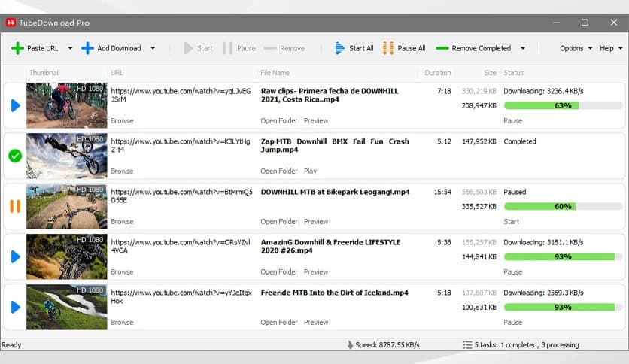Click Open Folder on the Raw clips row
Viewport: 629px width, 364px height.
point(279,120)
